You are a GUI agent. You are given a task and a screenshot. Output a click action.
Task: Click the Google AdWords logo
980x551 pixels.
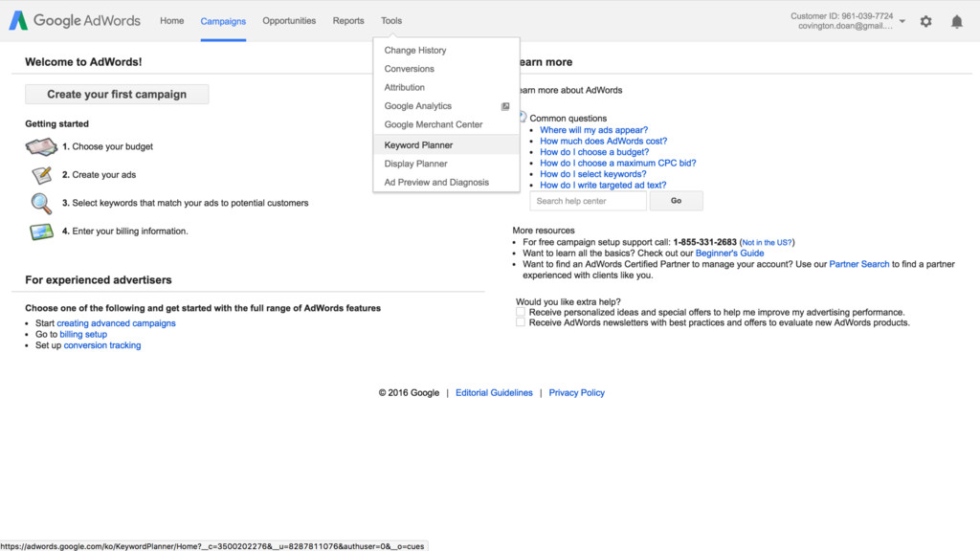[x=75, y=21]
